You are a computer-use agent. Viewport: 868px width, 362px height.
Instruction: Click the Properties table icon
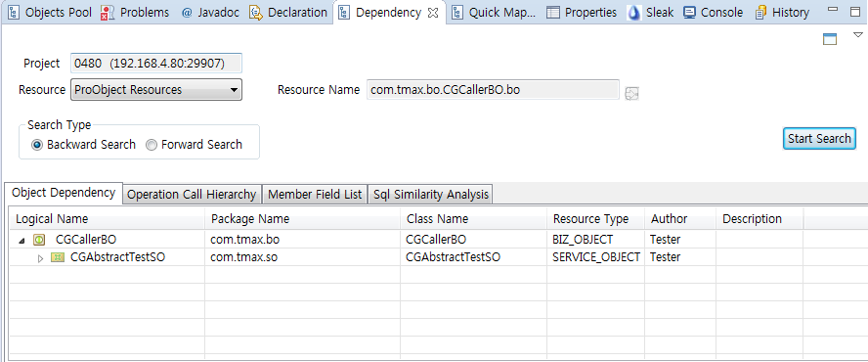click(x=552, y=12)
